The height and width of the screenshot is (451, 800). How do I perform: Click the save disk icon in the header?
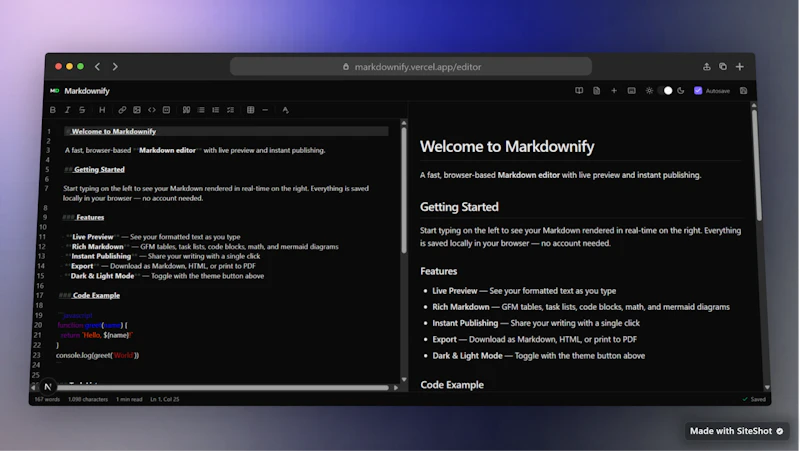743,91
